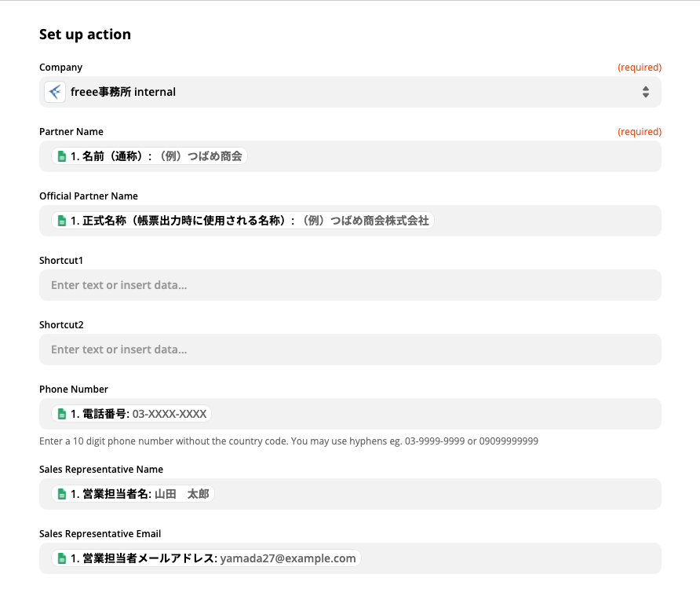Select the 電話番号 03-XXXX-XXXX pill
This screenshot has width=700, height=589.
[132, 414]
